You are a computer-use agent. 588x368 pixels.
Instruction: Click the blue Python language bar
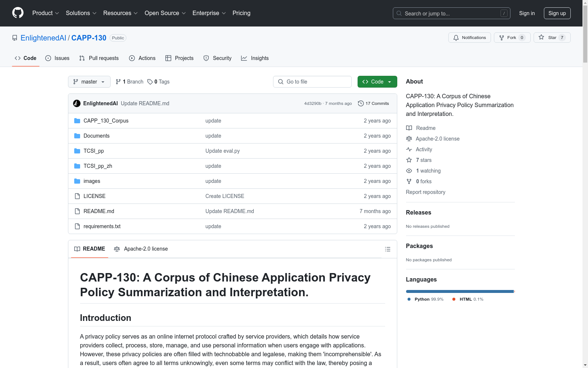coord(460,291)
